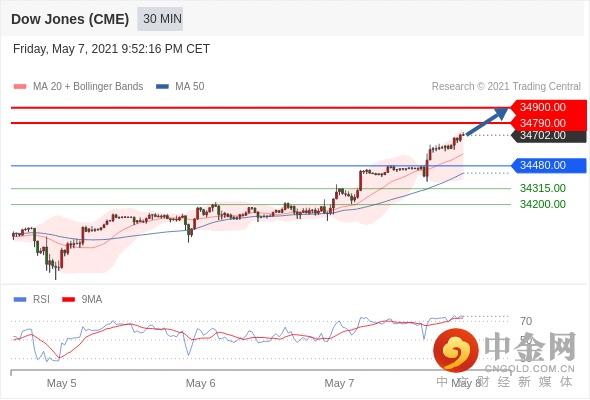590x400 pixels.
Task: Click the orange CNGOLD logo icon
Action: [x=456, y=350]
